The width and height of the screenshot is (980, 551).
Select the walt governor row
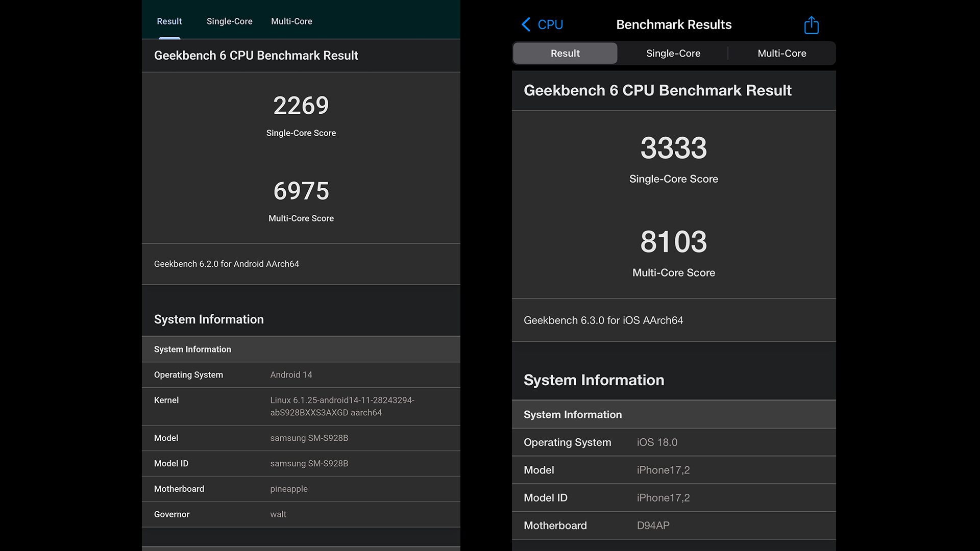tap(301, 514)
